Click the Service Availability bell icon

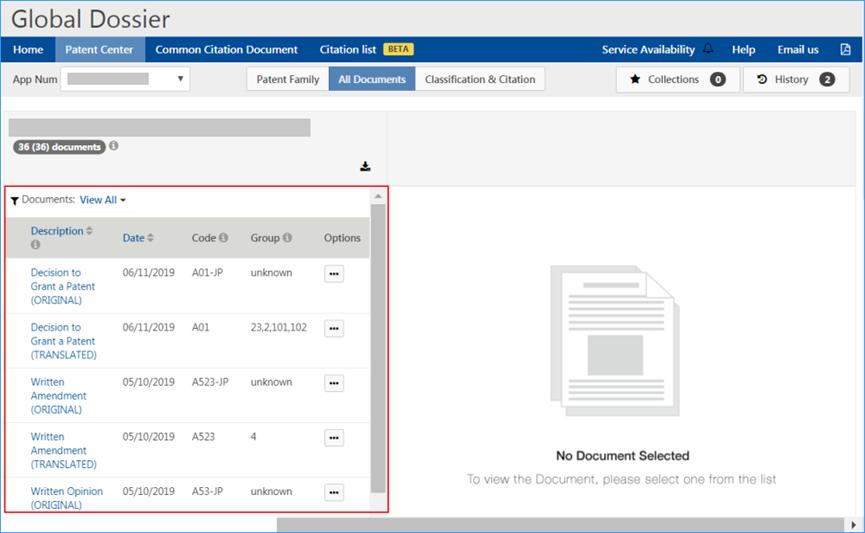(x=708, y=49)
